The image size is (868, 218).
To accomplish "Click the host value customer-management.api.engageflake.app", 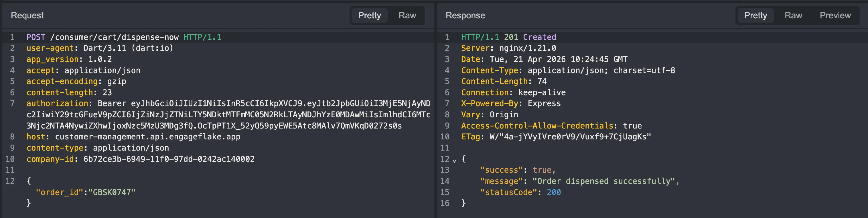I will coord(148,137).
